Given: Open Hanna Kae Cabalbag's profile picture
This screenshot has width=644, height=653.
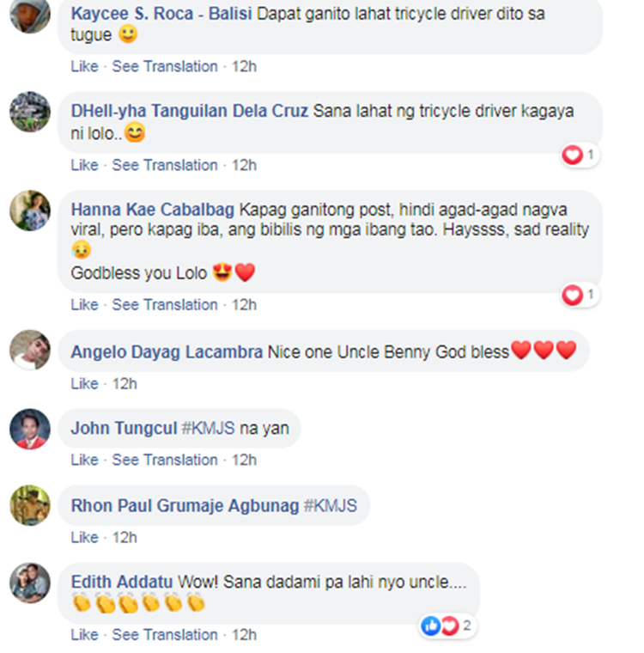Looking at the screenshot, I should pos(30,211).
